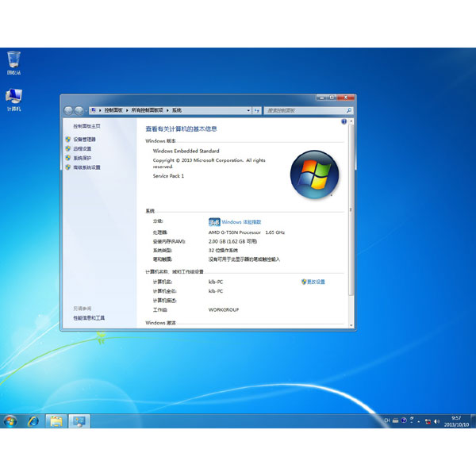
Task: Select the 'klb-PC' computer name value
Action: coord(216,282)
